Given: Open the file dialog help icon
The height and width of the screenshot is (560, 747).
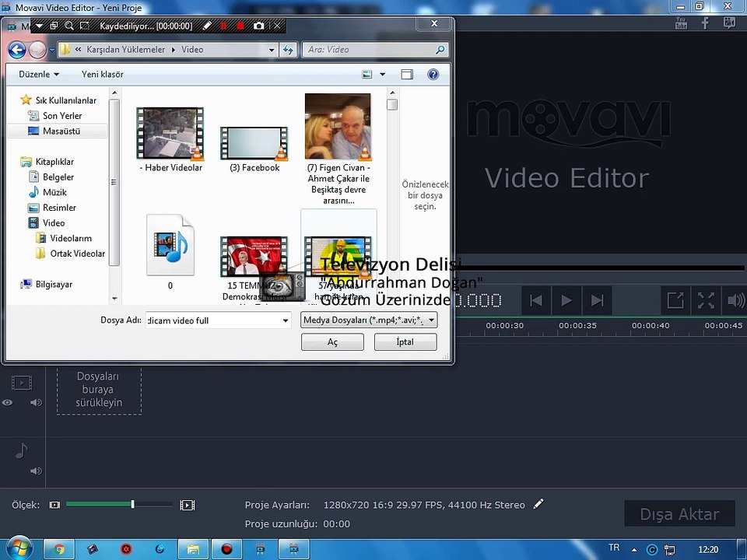Looking at the screenshot, I should click(x=433, y=75).
